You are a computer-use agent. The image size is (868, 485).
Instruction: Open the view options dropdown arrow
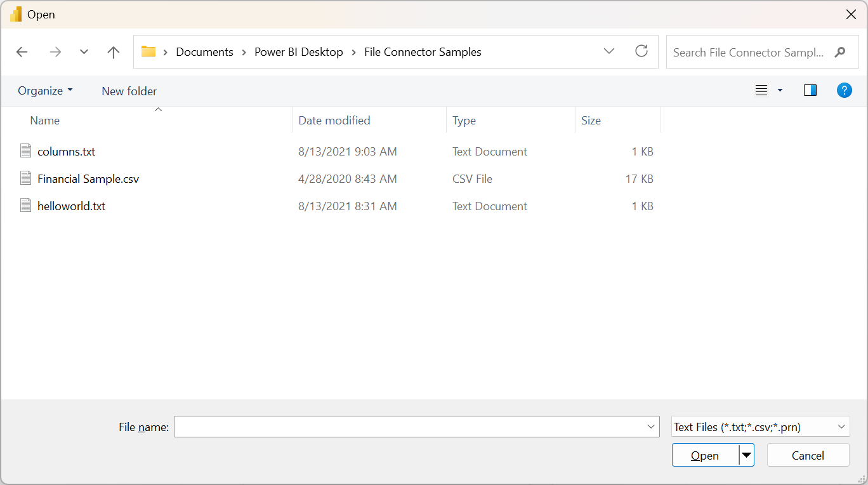pyautogui.click(x=780, y=91)
